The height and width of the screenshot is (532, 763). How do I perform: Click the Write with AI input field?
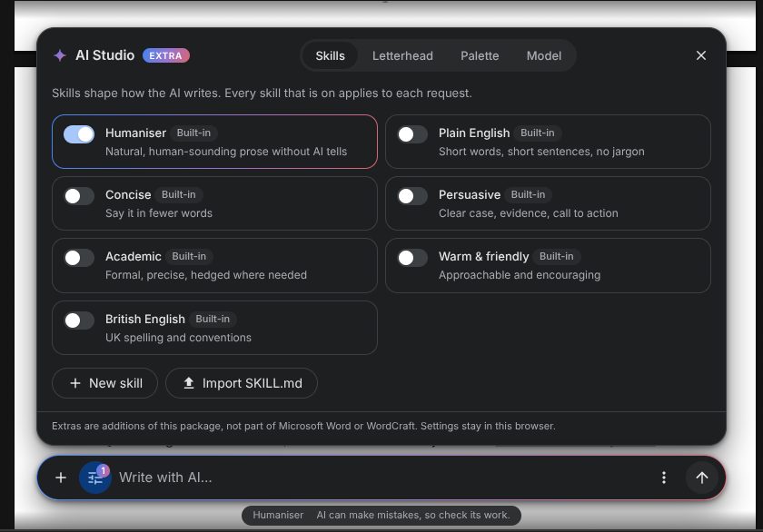click(382, 478)
